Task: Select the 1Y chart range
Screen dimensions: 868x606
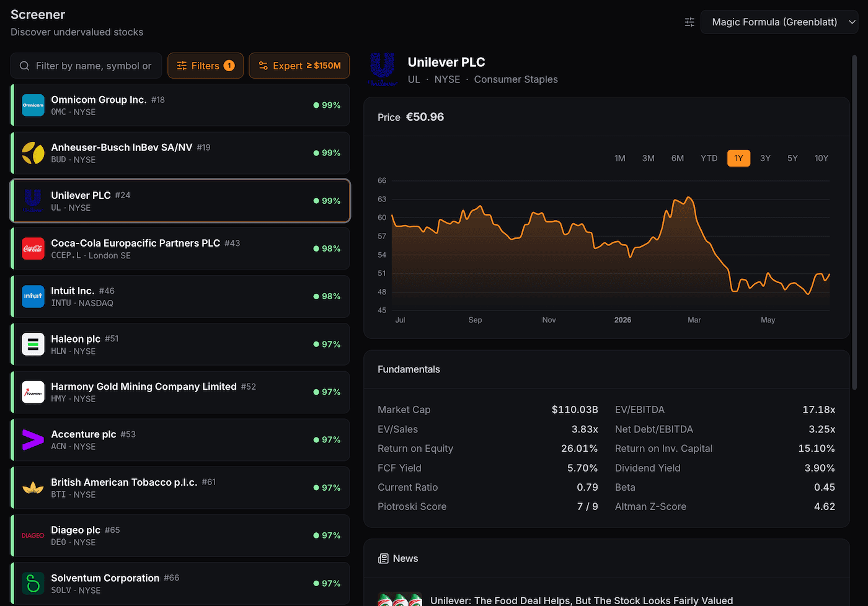Action: (x=738, y=158)
